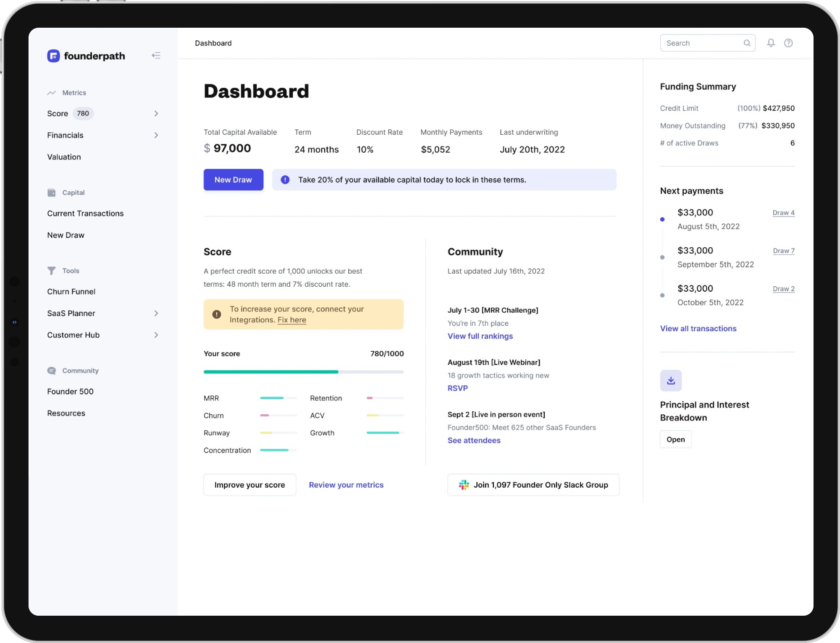Click the warning icon in score alert
The height and width of the screenshot is (643, 840).
coord(217,314)
